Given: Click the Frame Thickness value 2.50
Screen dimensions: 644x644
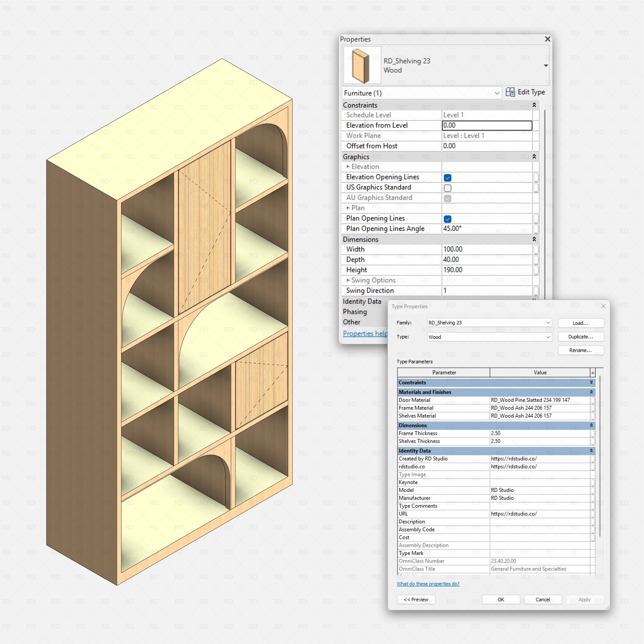Looking at the screenshot, I should (540, 433).
